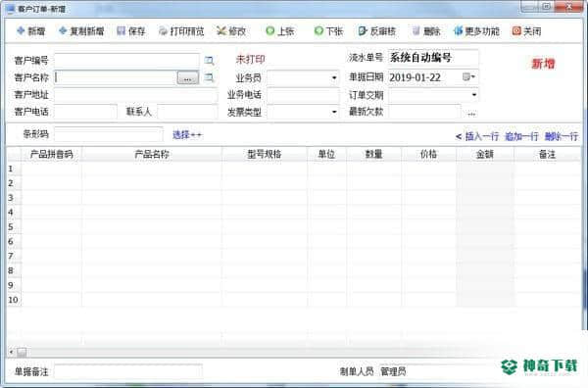The height and width of the screenshot is (388, 588).
Task: Click the 未打印 status label
Action: [250, 59]
